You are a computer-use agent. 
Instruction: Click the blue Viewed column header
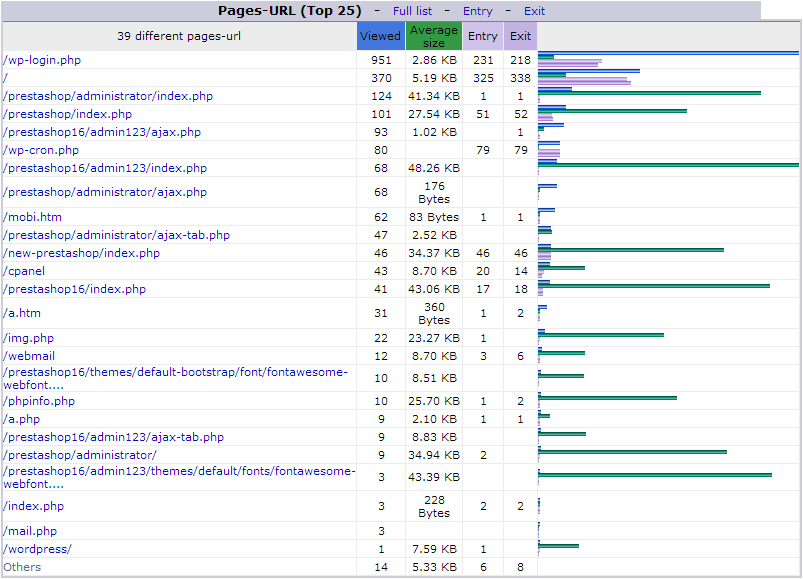pos(380,36)
